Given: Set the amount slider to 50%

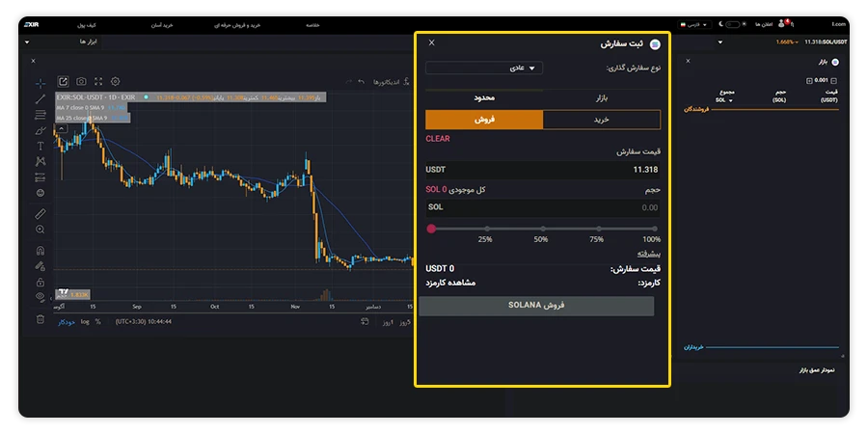Looking at the screenshot, I should tap(543, 229).
